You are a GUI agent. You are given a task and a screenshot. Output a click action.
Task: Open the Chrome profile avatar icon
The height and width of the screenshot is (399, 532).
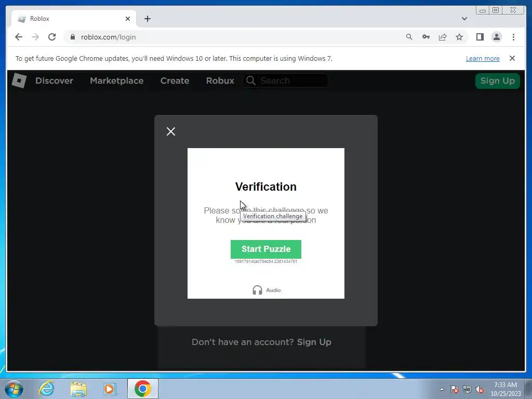(x=496, y=37)
